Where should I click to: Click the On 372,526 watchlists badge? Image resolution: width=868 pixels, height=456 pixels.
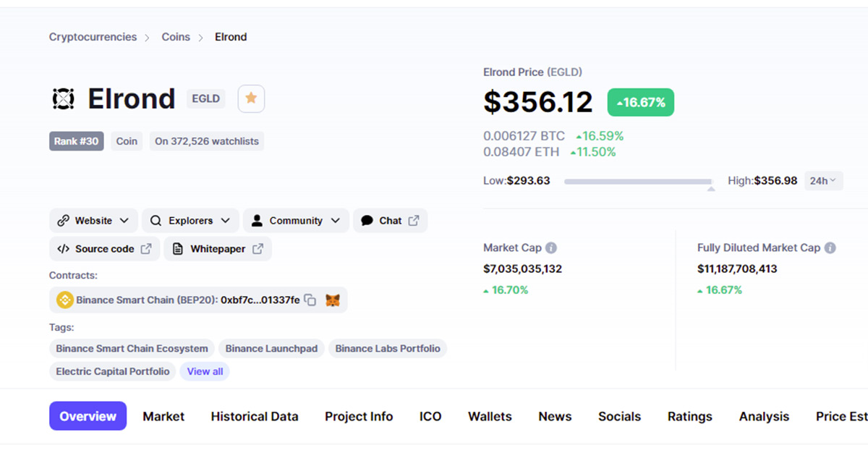point(207,141)
